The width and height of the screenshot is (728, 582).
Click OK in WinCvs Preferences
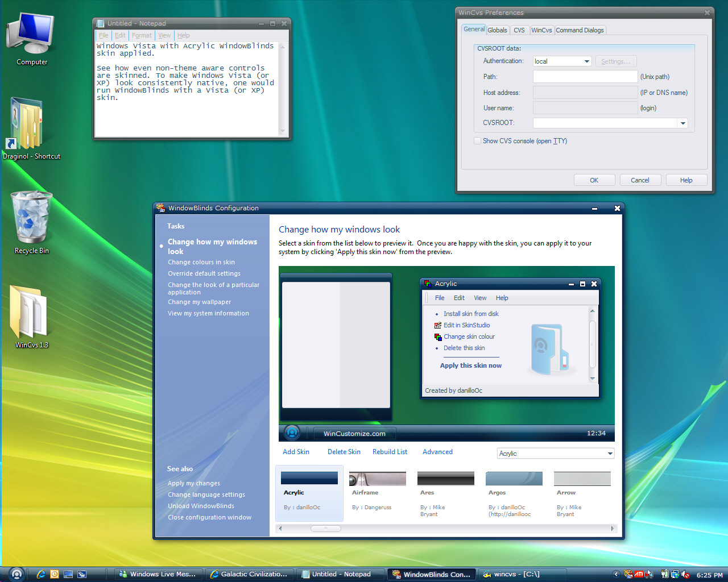coord(594,180)
